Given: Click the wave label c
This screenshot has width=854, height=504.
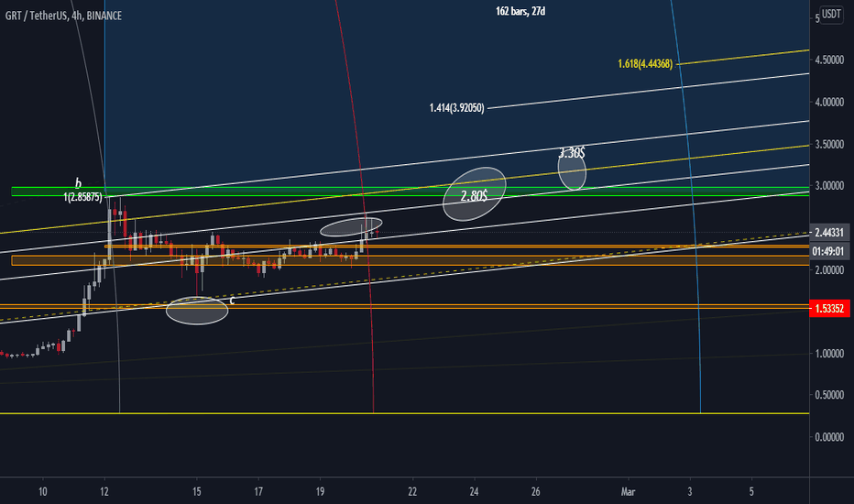Looking at the screenshot, I should [x=232, y=301].
